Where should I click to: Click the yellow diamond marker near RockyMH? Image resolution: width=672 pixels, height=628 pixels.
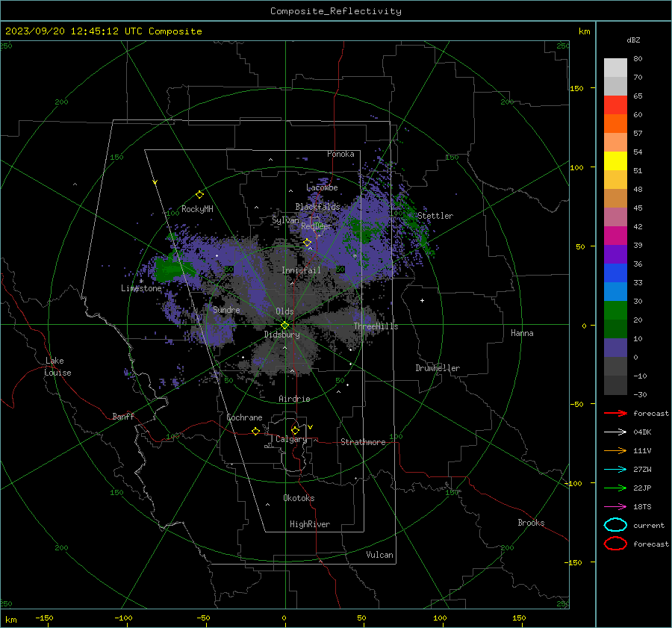[x=199, y=195]
